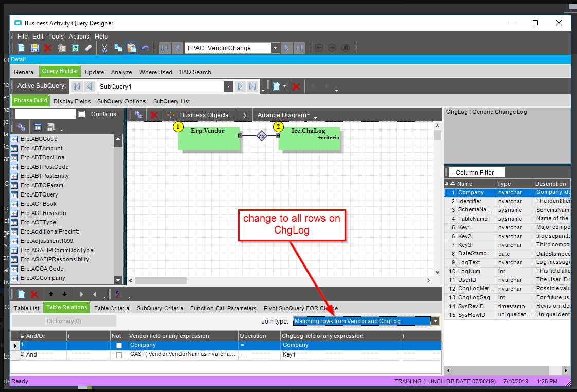Click the Undo arrow icon

[145, 48]
